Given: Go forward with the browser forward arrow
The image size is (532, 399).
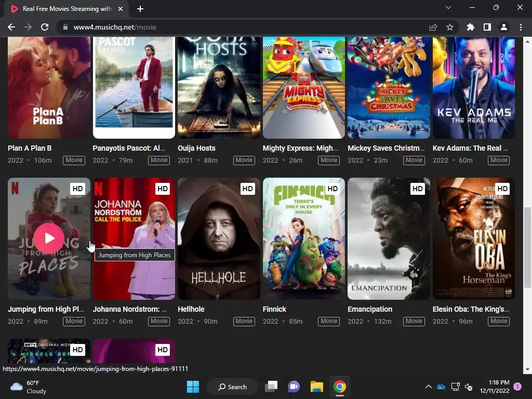Looking at the screenshot, I should tap(28, 27).
